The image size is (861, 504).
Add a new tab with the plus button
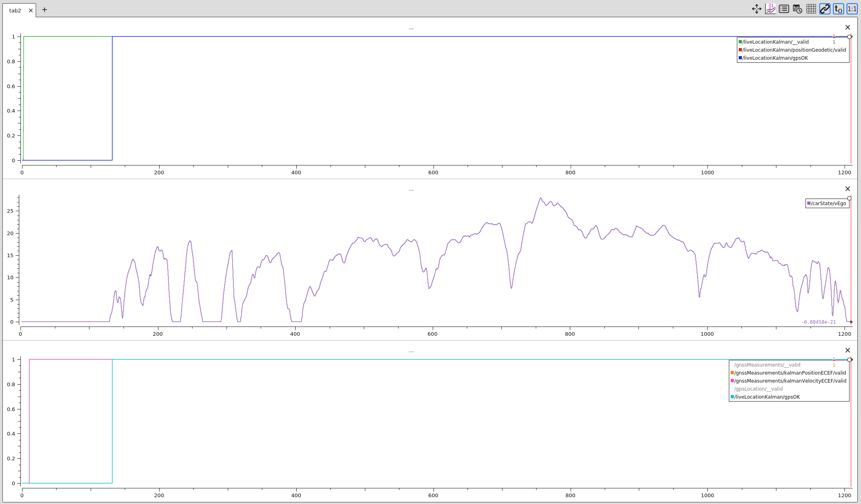coord(44,10)
